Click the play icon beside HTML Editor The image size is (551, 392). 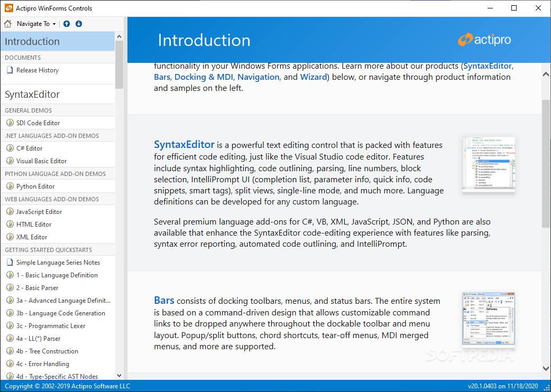[x=10, y=224]
